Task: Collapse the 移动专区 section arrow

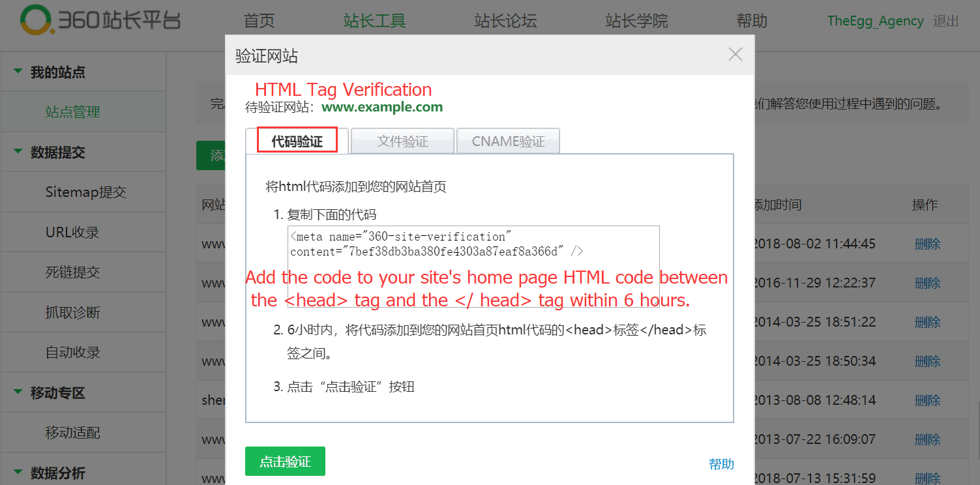Action: (x=18, y=392)
